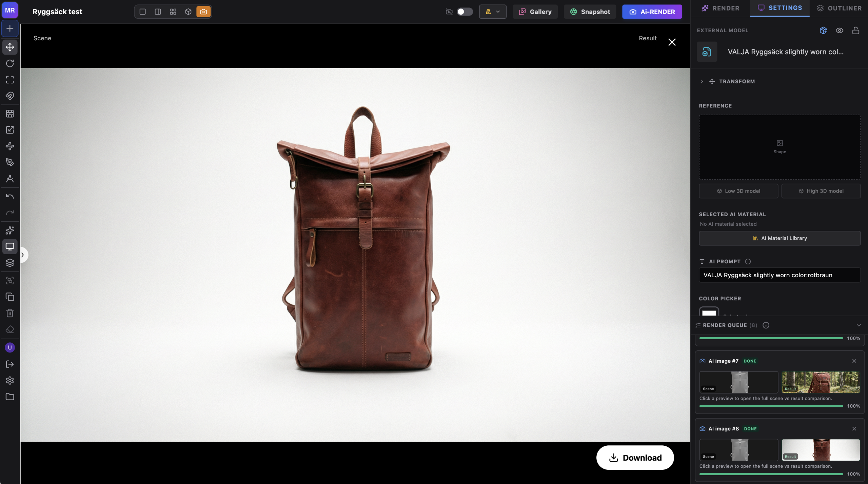The width and height of the screenshot is (868, 484).
Task: Click the Download button
Action: click(x=635, y=458)
